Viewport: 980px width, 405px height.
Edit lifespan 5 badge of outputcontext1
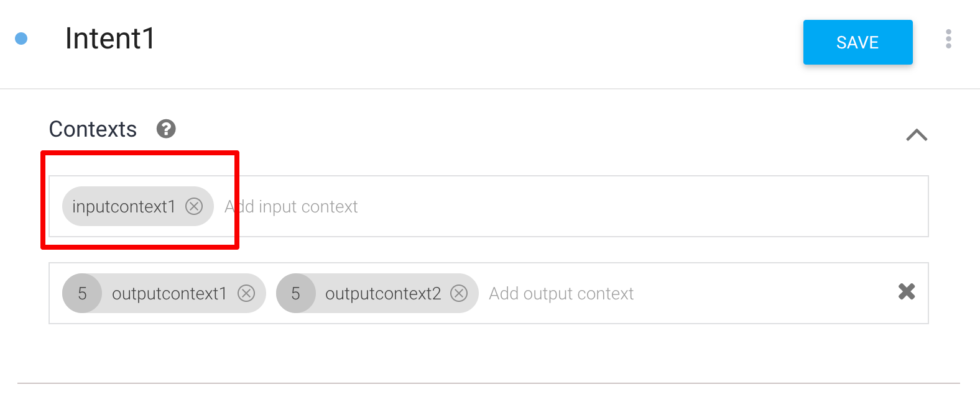tap(82, 293)
